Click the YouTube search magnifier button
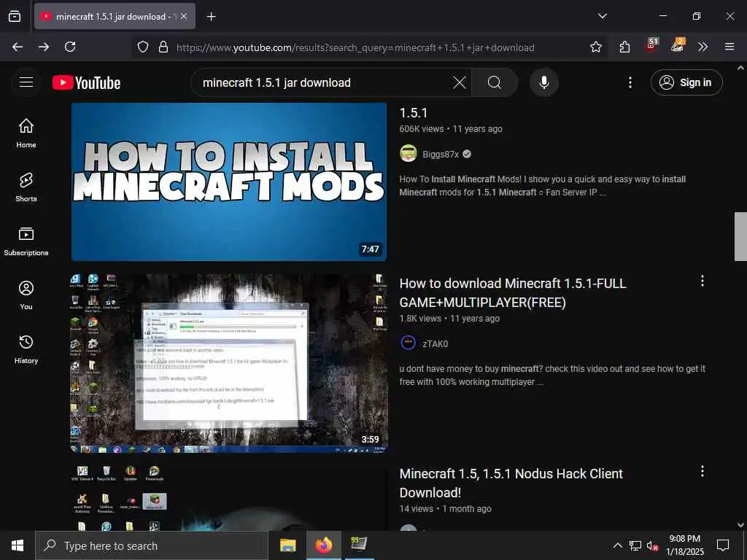Image resolution: width=747 pixels, height=560 pixels. (495, 83)
